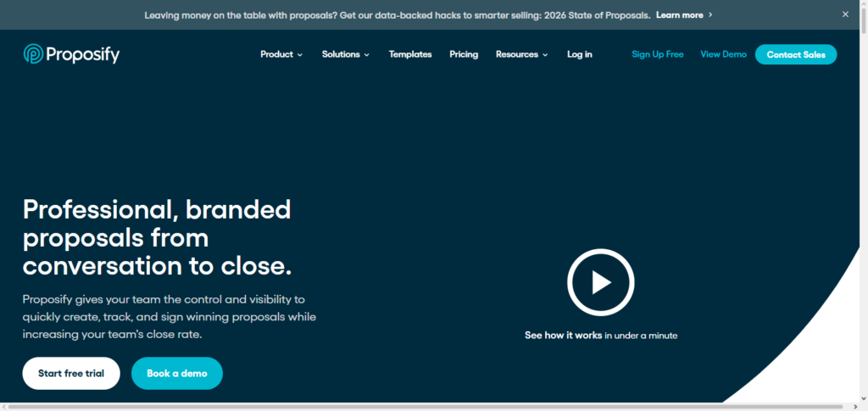Click the Proposify wordmark text

tap(83, 54)
